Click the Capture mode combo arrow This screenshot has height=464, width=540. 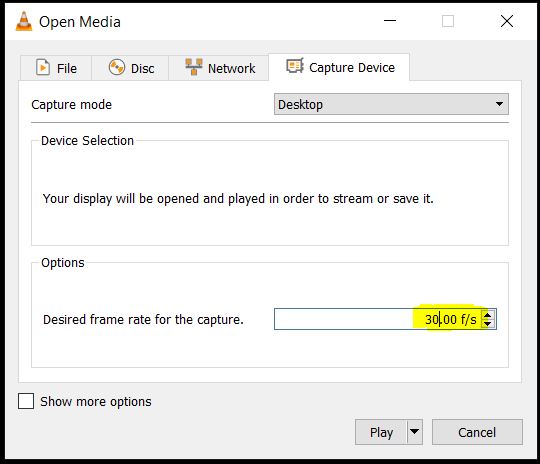(x=499, y=104)
